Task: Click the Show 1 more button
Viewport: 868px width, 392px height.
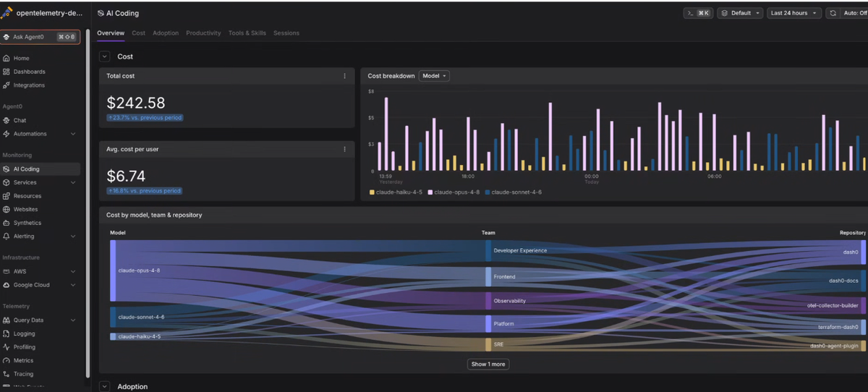Action: 488,364
